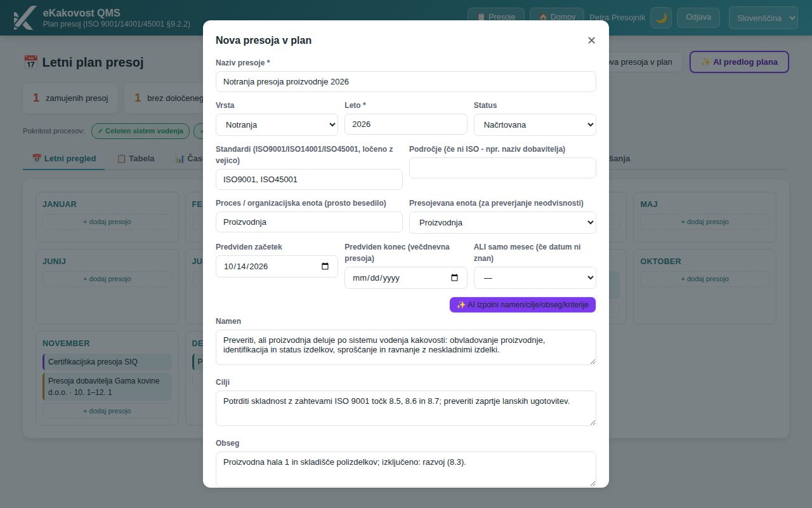Open calendar picker for Predviden začetek

[x=325, y=267]
